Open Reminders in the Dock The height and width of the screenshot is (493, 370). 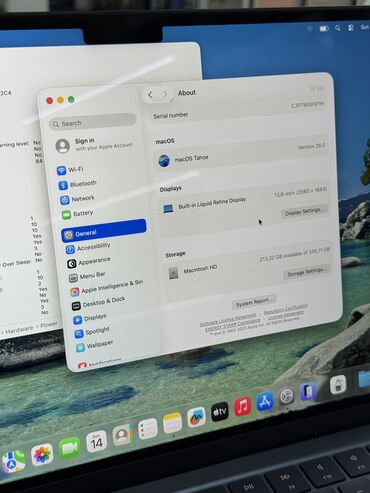point(148,429)
